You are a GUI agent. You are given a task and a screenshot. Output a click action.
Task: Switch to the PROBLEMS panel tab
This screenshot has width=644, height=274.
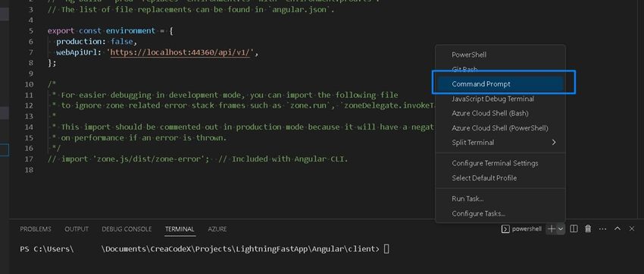click(x=36, y=229)
